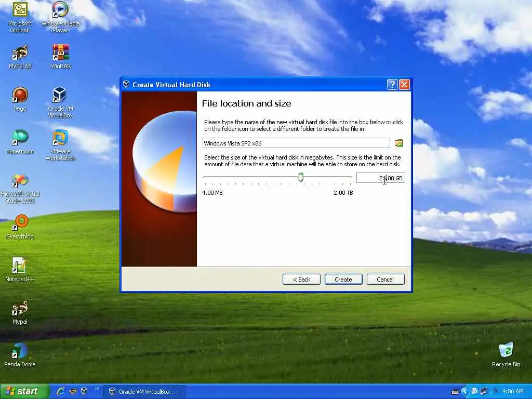Click the disk size slider handle
This screenshot has width=532, height=399.
(301, 177)
